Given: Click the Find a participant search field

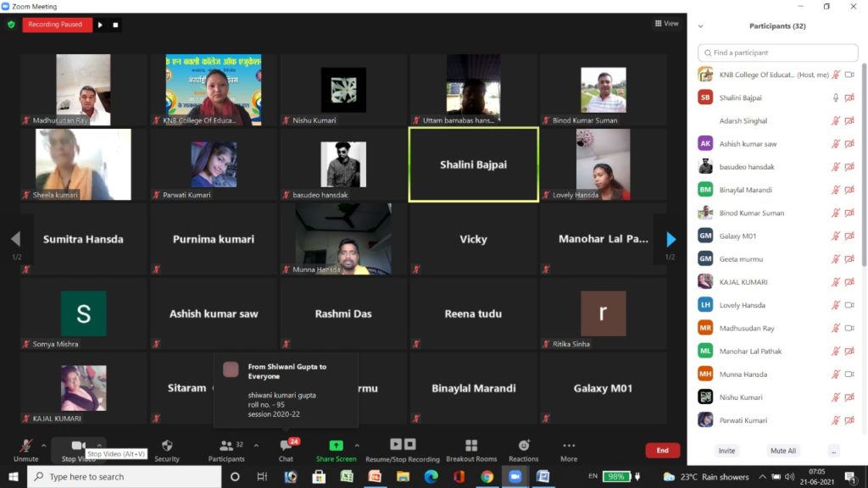Looking at the screenshot, I should tap(776, 53).
